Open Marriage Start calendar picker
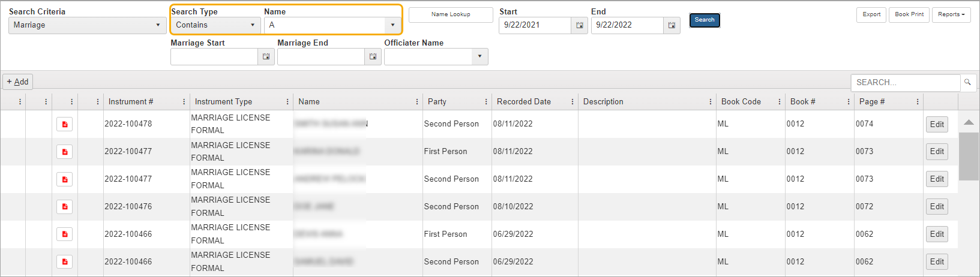980x277 pixels. click(x=266, y=56)
